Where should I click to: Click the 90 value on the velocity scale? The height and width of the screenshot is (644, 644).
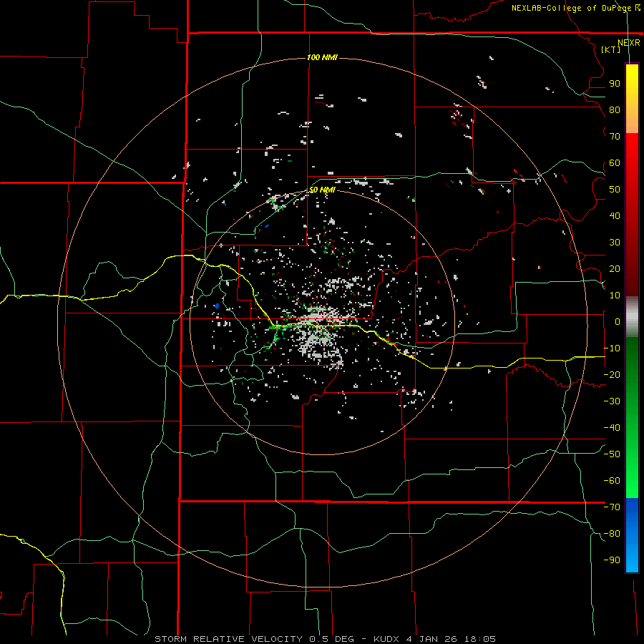[x=615, y=84]
